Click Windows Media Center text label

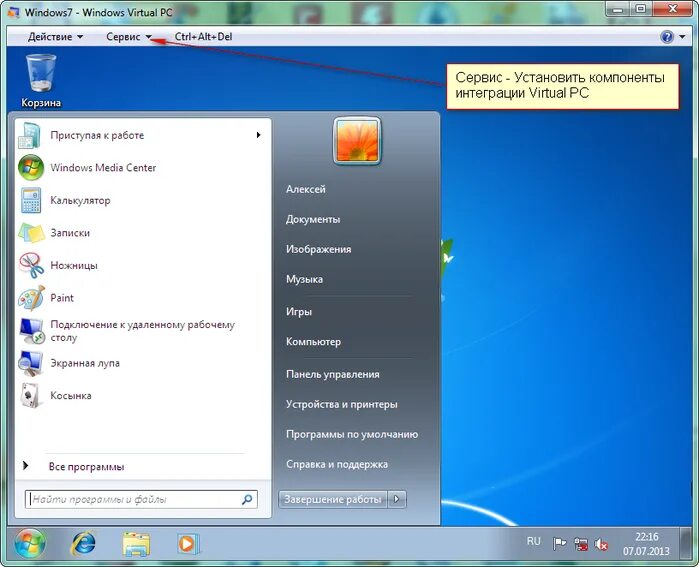tap(103, 168)
